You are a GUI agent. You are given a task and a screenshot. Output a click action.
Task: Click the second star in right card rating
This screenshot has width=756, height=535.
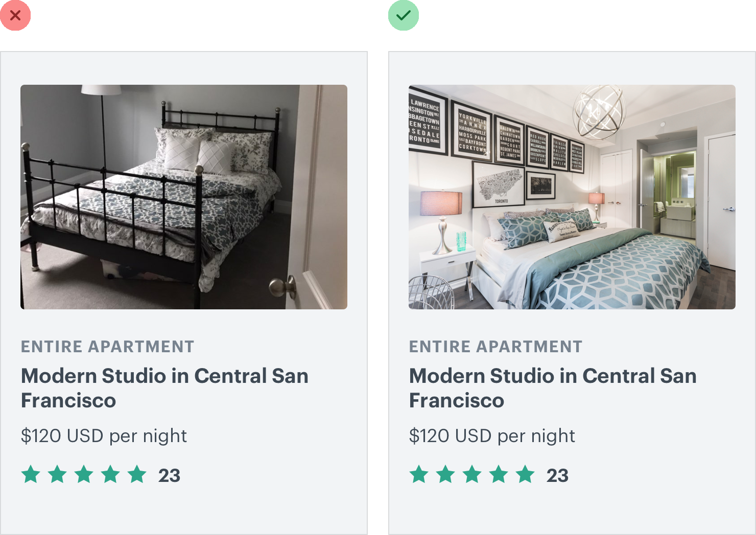(x=446, y=474)
